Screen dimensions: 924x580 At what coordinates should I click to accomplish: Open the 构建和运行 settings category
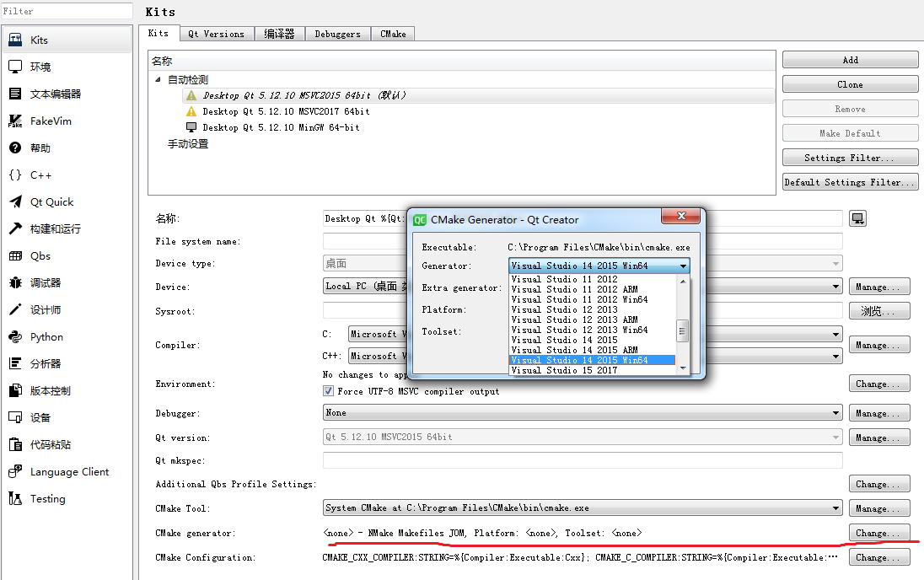tap(67, 228)
